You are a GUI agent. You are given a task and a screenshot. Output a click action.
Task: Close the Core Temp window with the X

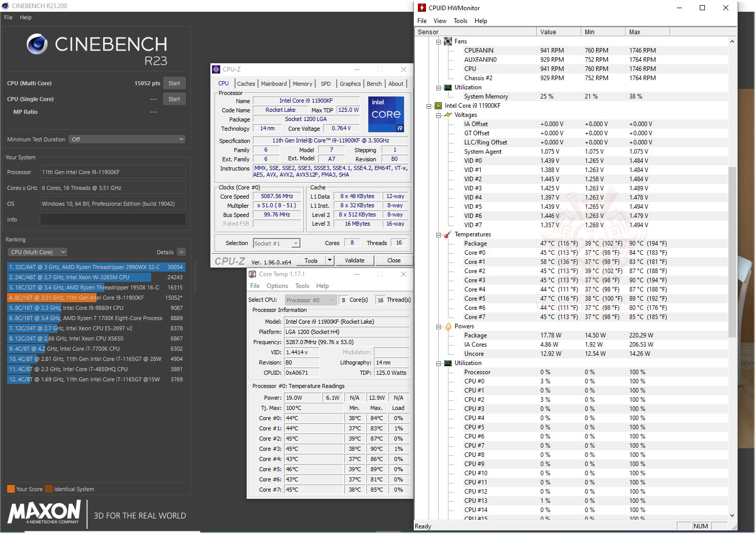[404, 274]
